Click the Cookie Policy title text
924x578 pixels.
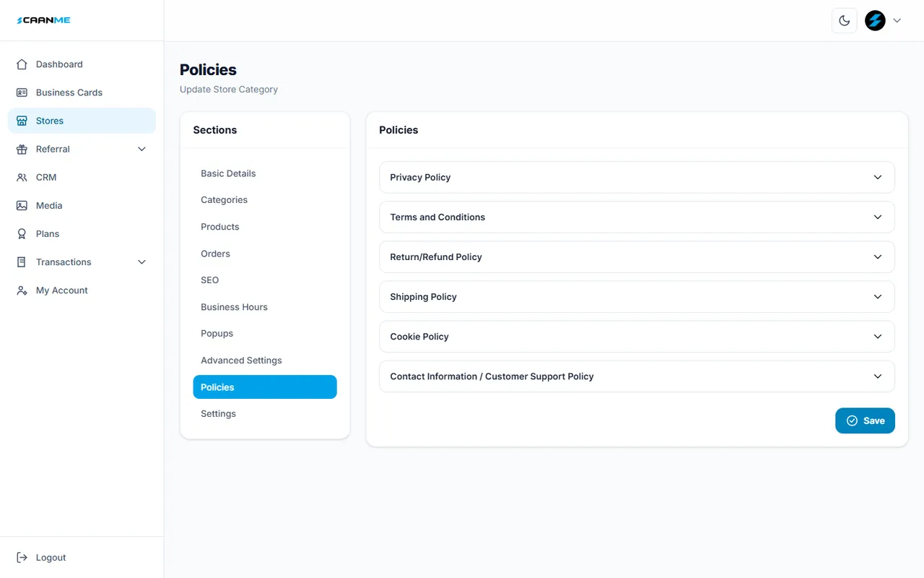click(x=419, y=336)
